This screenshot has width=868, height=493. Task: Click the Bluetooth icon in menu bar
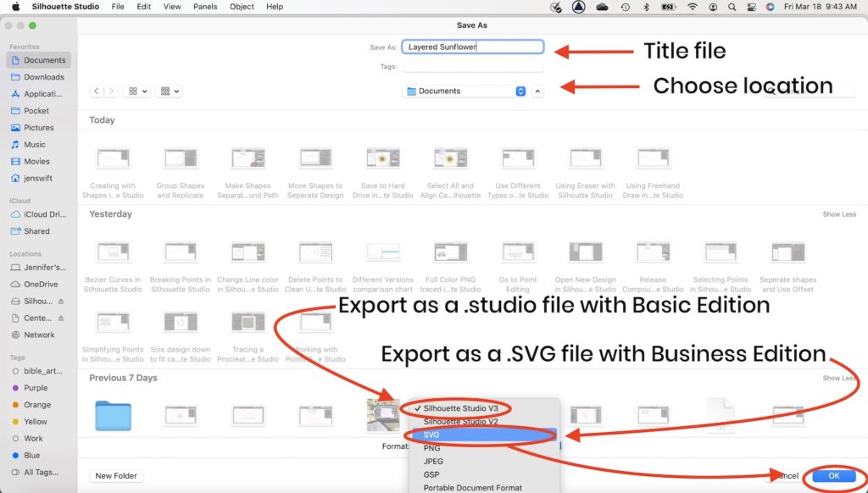pos(646,7)
